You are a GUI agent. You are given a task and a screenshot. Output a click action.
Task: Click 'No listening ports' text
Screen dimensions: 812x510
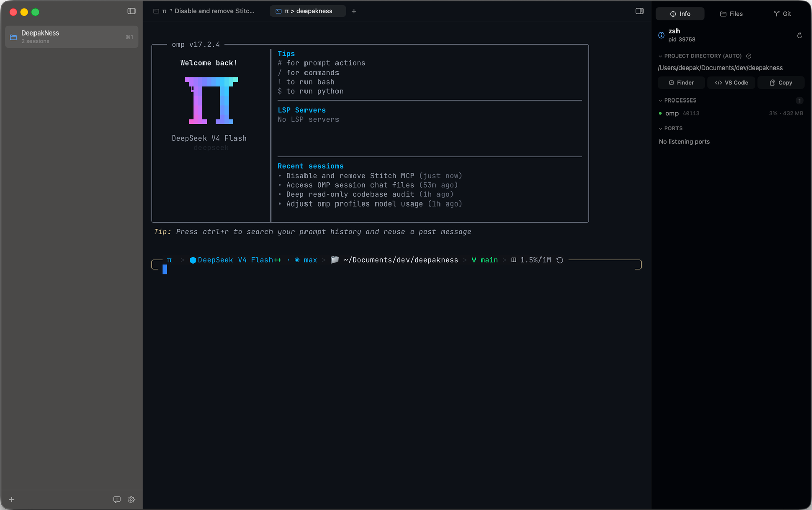click(x=684, y=142)
